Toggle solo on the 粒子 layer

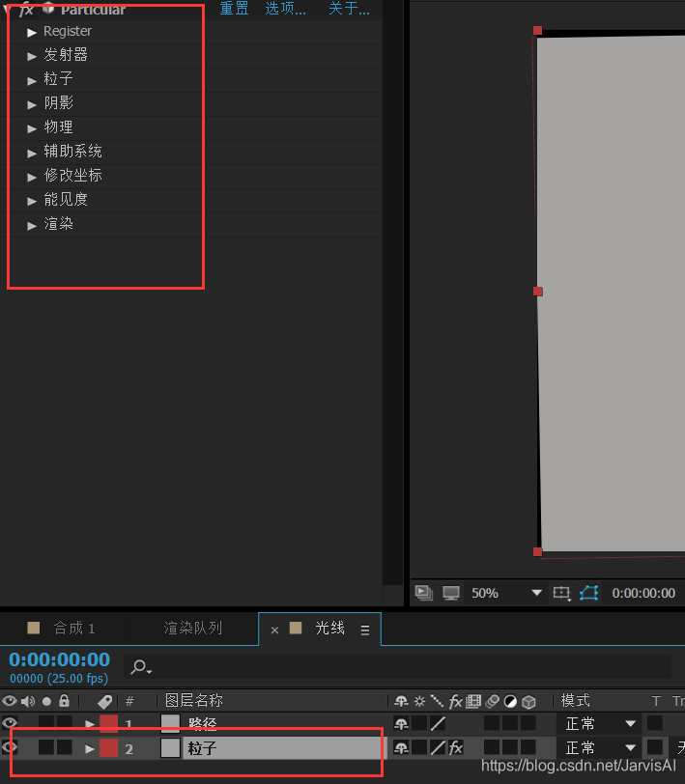46,747
